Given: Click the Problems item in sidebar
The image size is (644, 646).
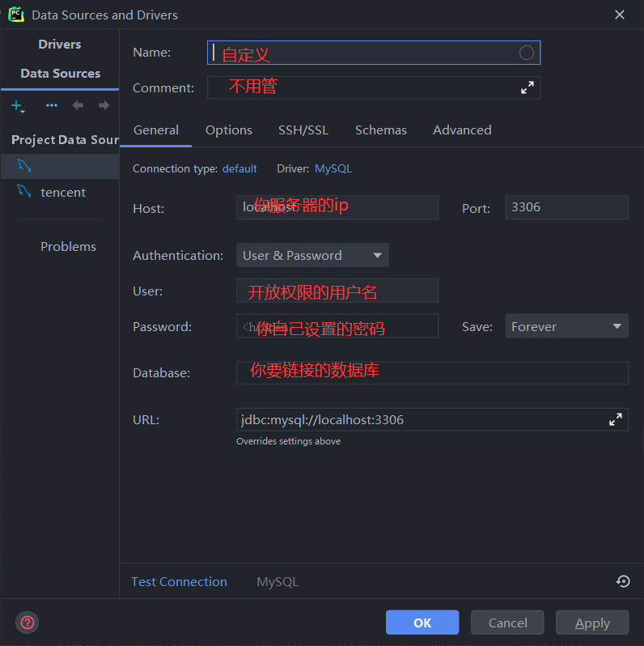Looking at the screenshot, I should coord(68,246).
